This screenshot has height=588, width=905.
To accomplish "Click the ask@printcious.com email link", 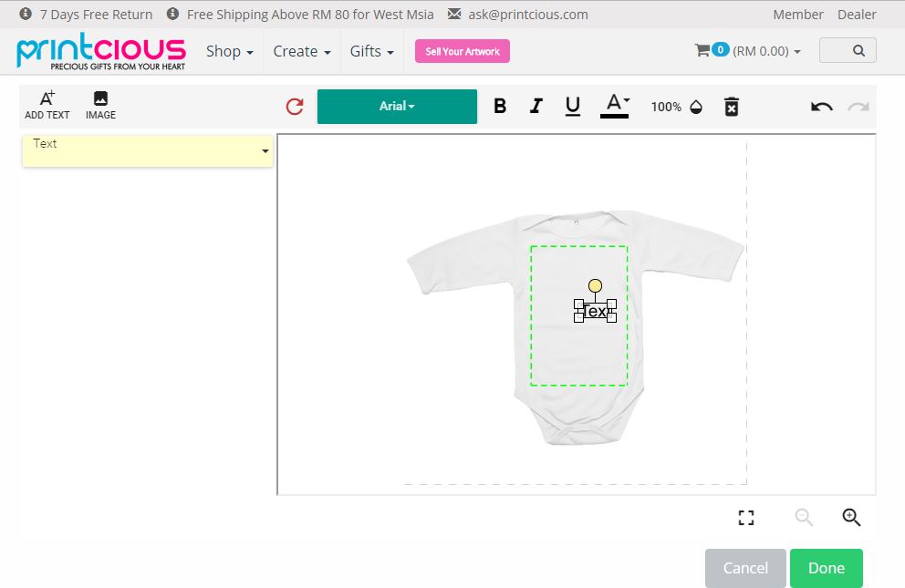I will (527, 15).
